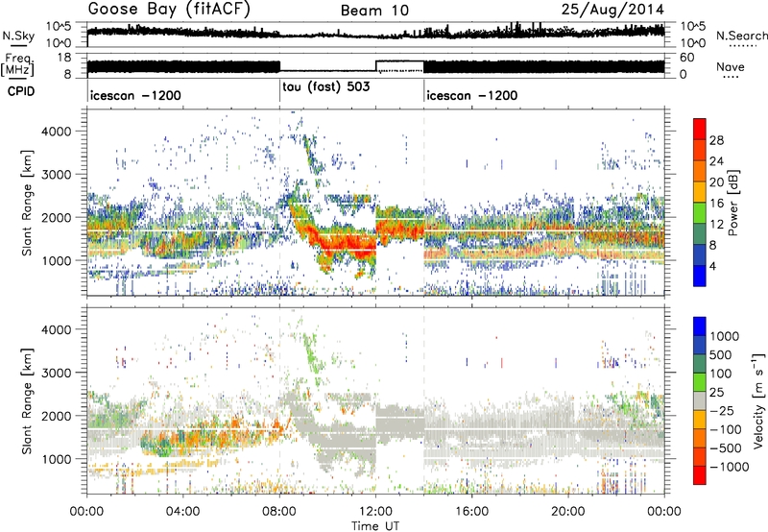The image size is (768, 532).
Task: Click the '-1000' velocity scale value
Action: click(730, 467)
